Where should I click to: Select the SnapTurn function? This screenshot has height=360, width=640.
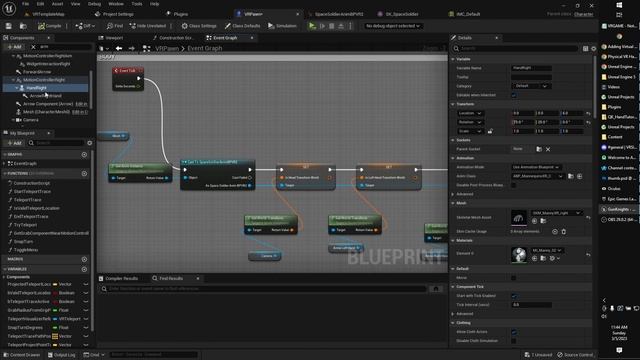click(x=23, y=241)
